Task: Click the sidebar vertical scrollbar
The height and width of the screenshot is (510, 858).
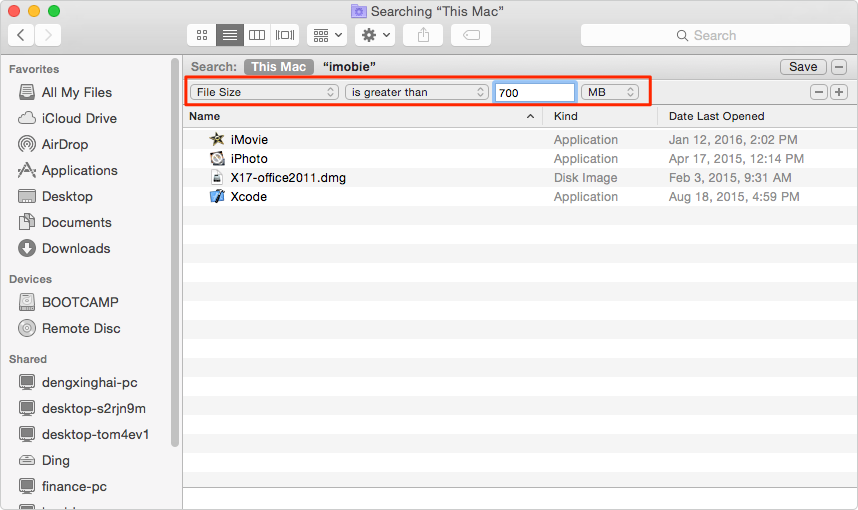Action: point(175,253)
